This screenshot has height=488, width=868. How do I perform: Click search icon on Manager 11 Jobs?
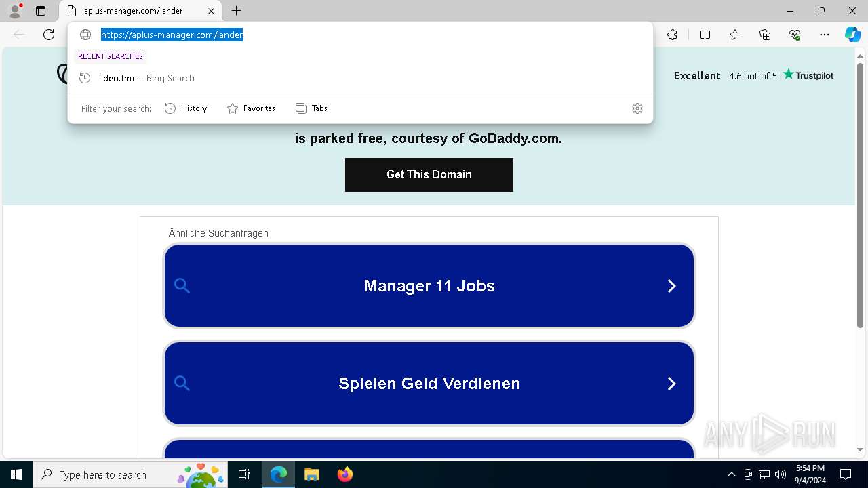coord(182,286)
